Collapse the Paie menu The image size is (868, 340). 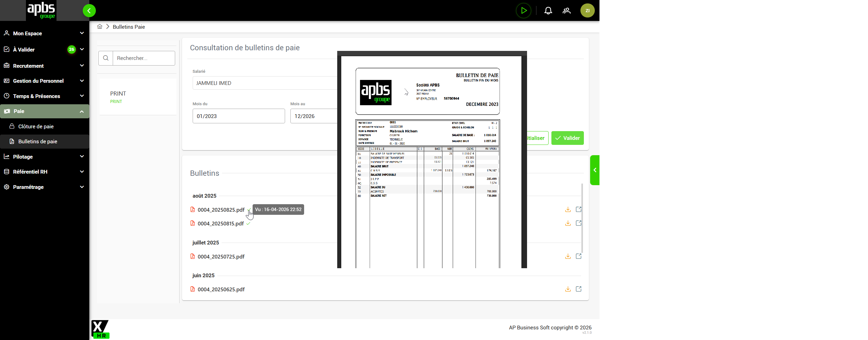tap(44, 111)
